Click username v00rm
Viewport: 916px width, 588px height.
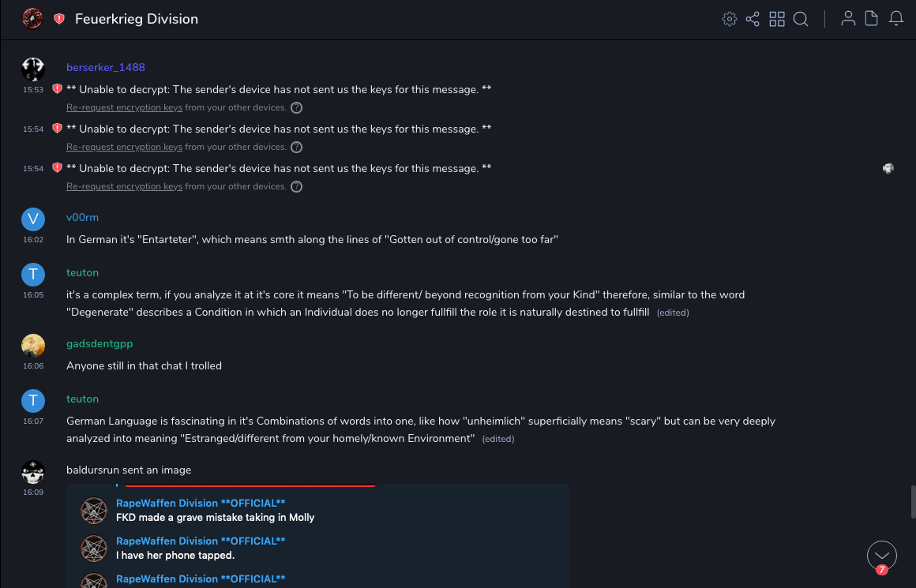82,217
